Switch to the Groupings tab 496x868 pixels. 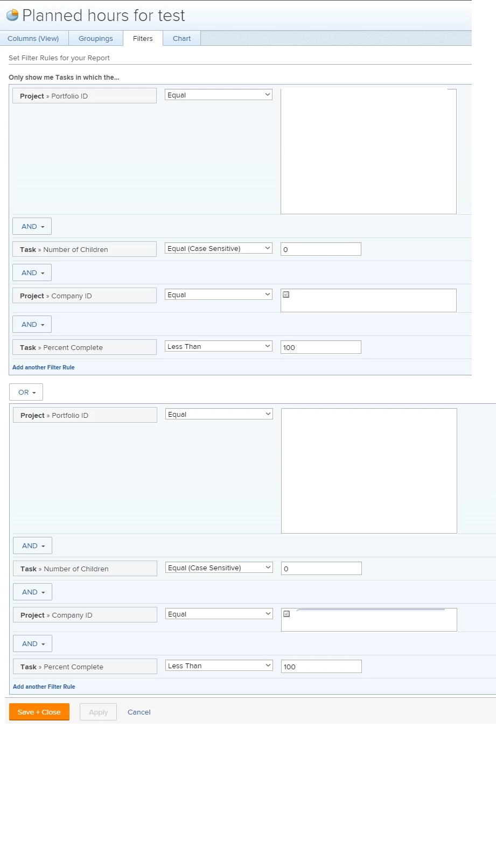click(x=96, y=38)
